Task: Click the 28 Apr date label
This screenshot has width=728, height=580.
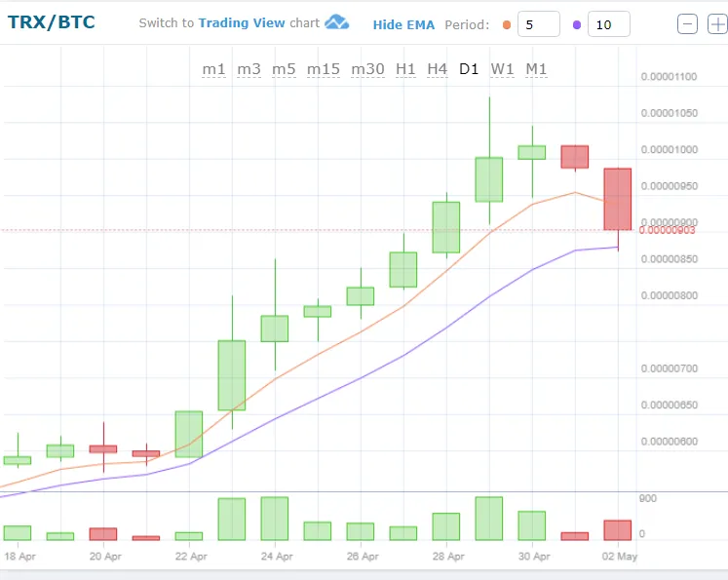Action: [x=448, y=557]
